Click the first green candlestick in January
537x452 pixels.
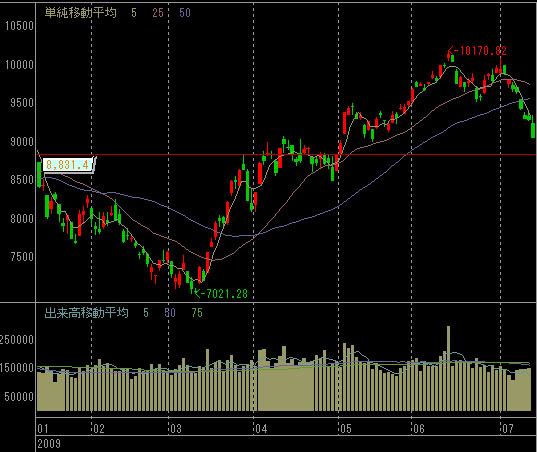point(39,175)
